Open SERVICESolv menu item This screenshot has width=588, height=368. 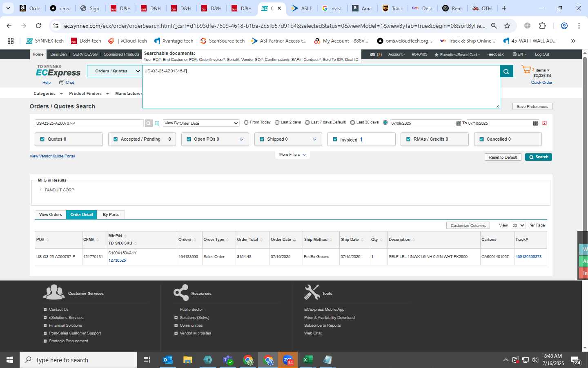point(85,54)
